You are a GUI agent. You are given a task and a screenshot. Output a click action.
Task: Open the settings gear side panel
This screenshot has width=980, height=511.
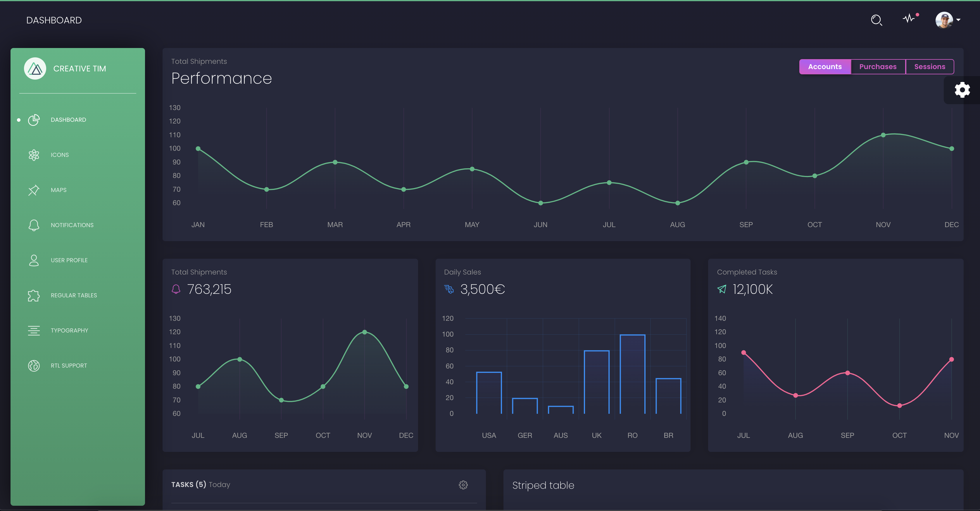pyautogui.click(x=962, y=90)
